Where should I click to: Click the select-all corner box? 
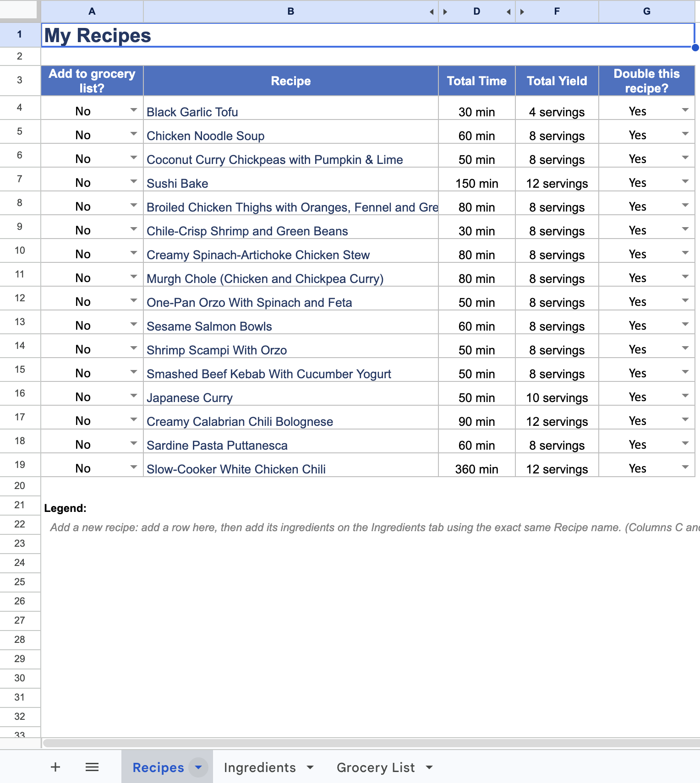[18, 10]
